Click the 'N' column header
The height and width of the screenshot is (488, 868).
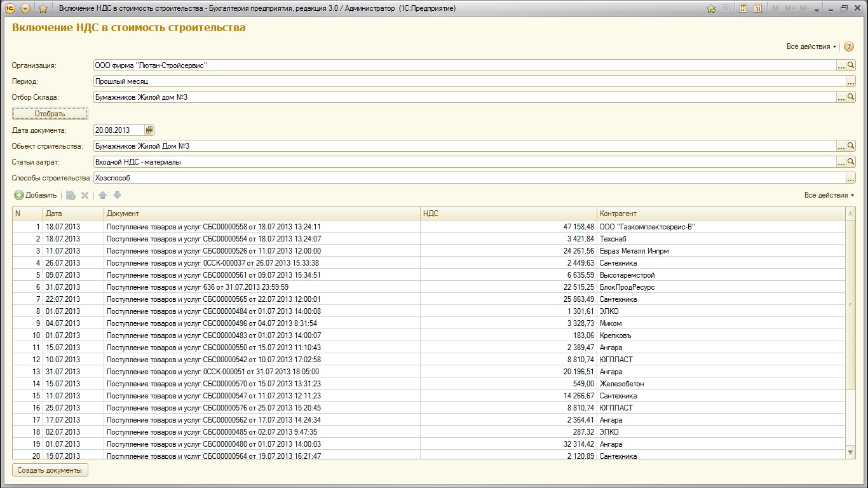coord(27,213)
